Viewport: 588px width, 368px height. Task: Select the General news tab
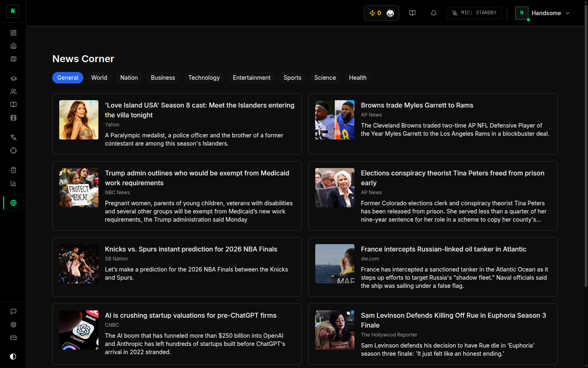[68, 78]
